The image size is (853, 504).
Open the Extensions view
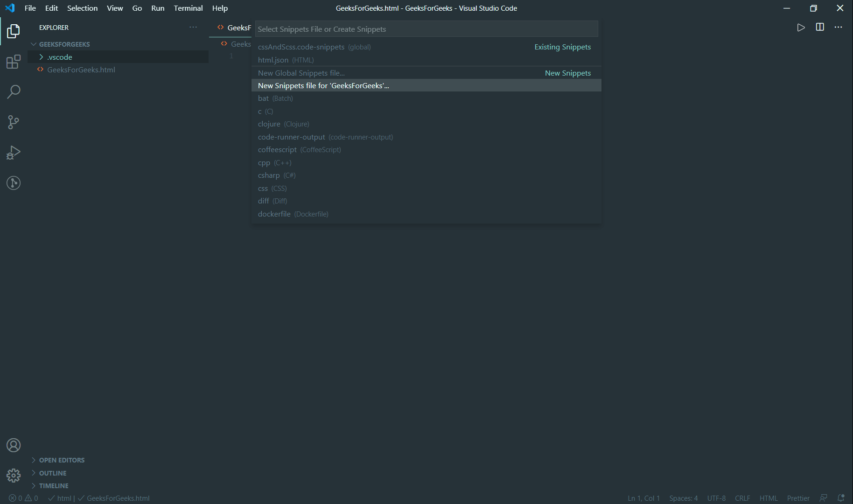[14, 62]
